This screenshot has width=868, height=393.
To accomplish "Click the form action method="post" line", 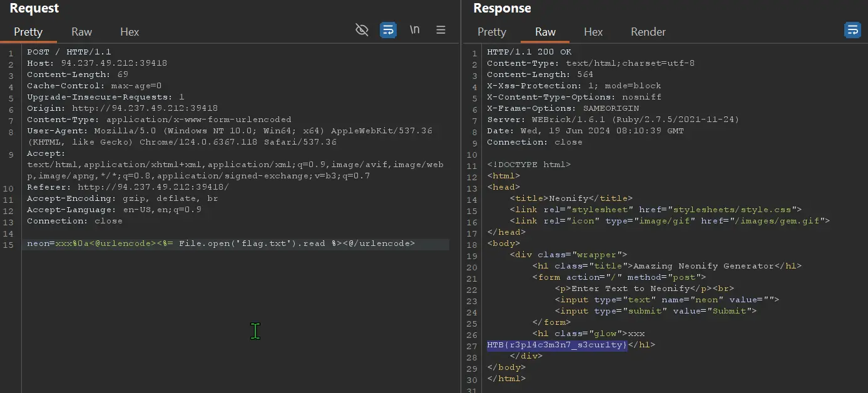I will pyautogui.click(x=619, y=277).
